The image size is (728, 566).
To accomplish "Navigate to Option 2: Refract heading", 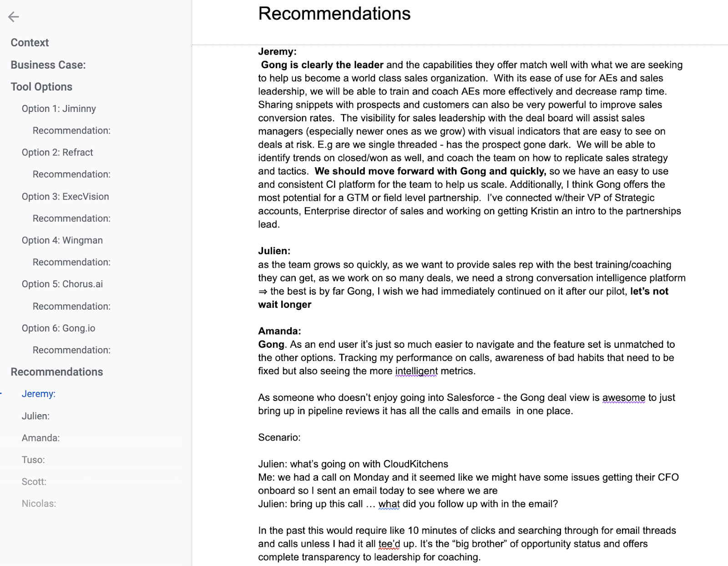I will point(57,152).
